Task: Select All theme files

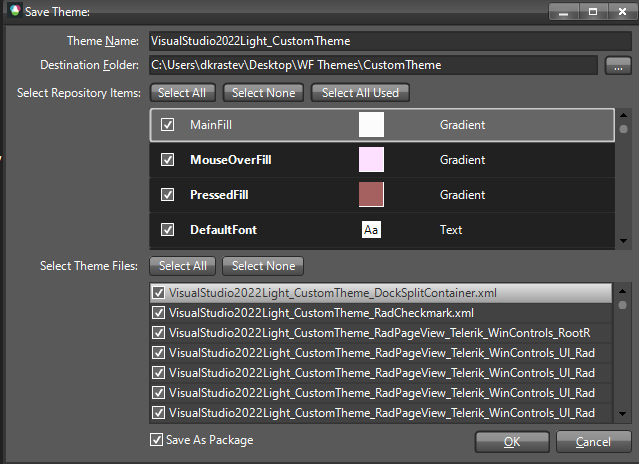Action: click(183, 266)
